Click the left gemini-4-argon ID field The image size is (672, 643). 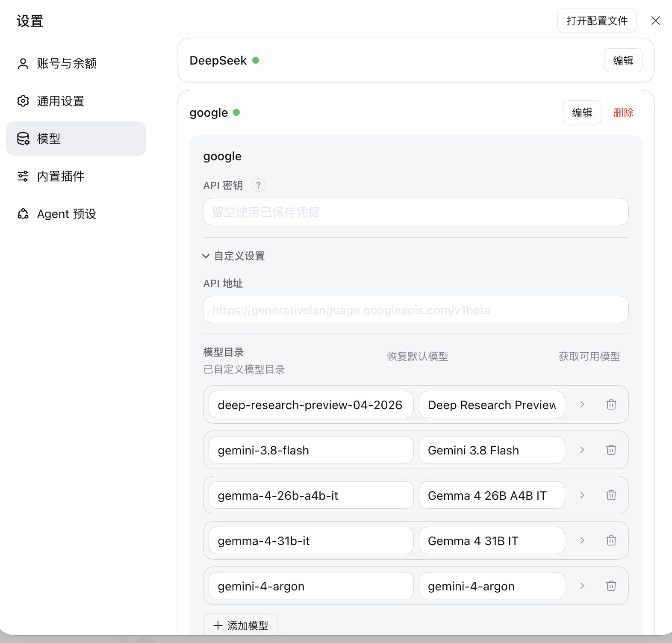[311, 586]
